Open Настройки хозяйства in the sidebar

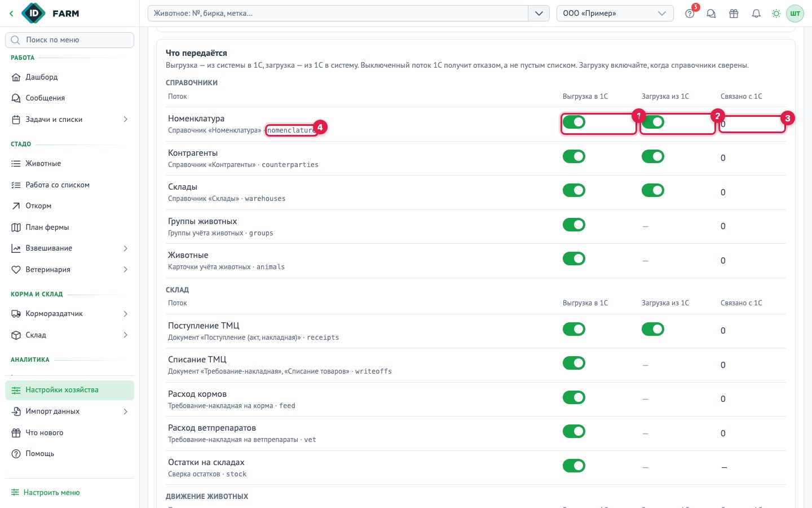[69, 390]
